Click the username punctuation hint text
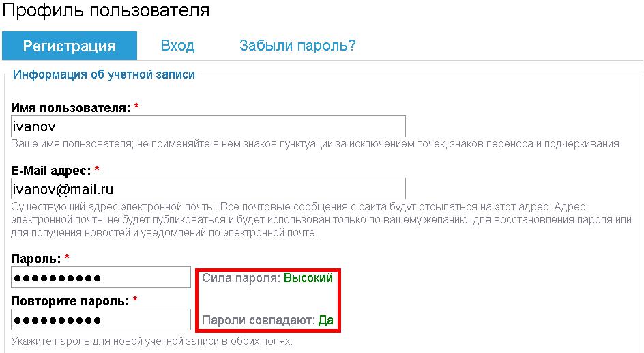Screen dimensions: 644x353 [317, 144]
